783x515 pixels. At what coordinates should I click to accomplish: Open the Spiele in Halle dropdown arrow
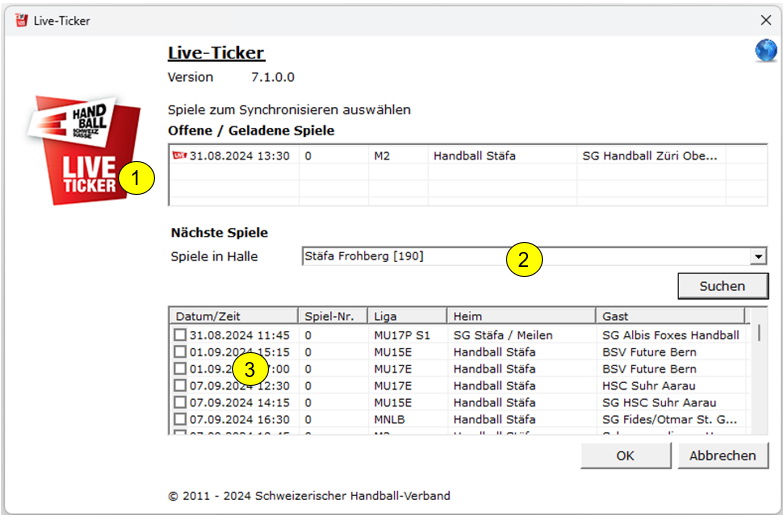758,256
